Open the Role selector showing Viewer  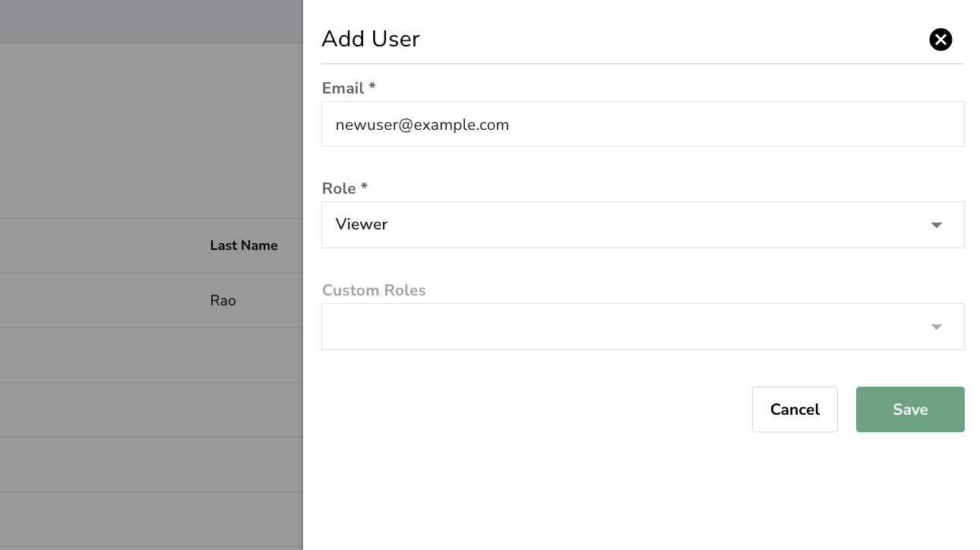click(643, 225)
